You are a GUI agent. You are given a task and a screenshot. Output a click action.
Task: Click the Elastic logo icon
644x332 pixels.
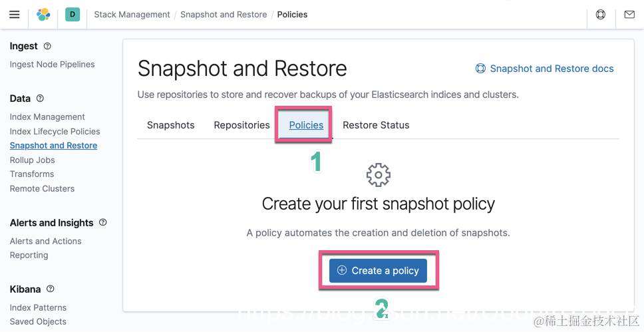[43, 15]
